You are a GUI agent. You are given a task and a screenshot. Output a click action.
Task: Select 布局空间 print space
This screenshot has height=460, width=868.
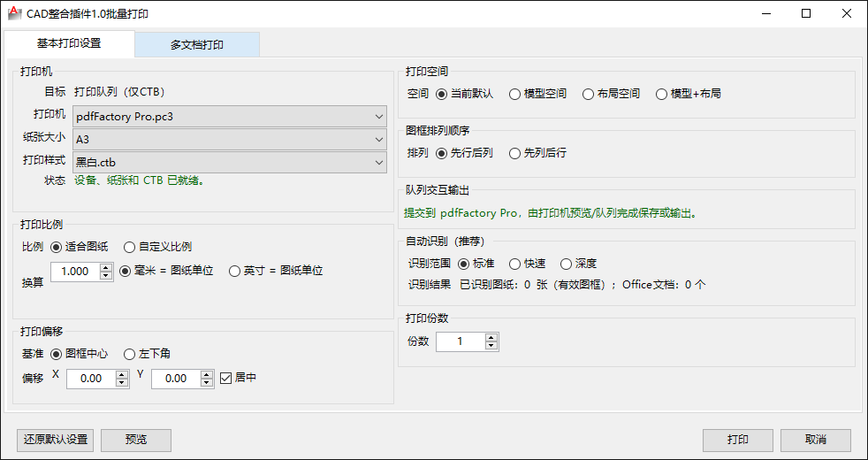coord(611,95)
